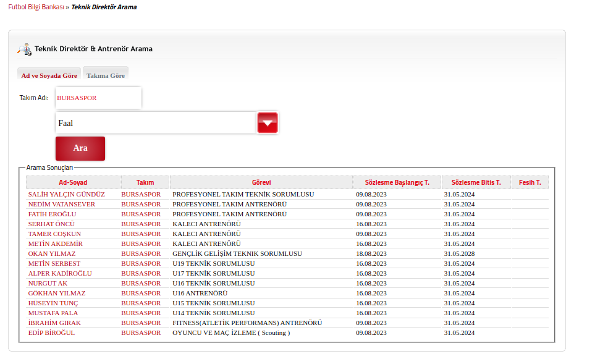
Task: Click İBRAHİM GIRAK in results
Action: point(54,323)
